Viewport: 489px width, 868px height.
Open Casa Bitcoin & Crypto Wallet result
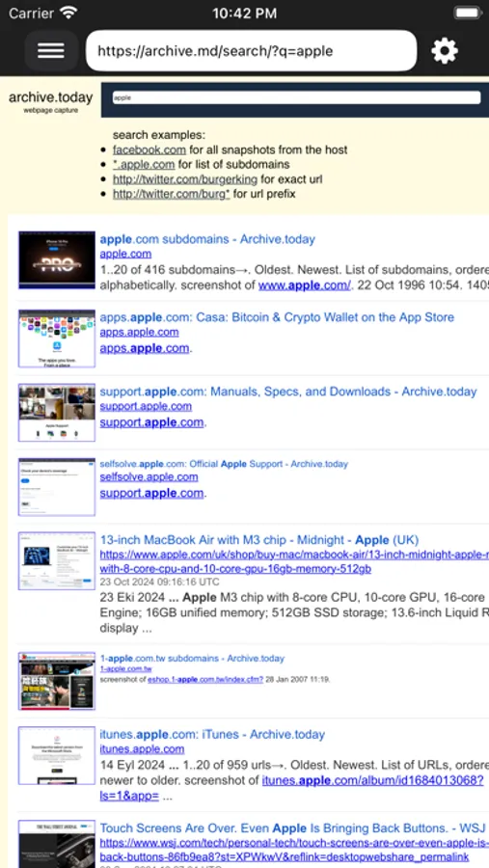click(x=277, y=317)
